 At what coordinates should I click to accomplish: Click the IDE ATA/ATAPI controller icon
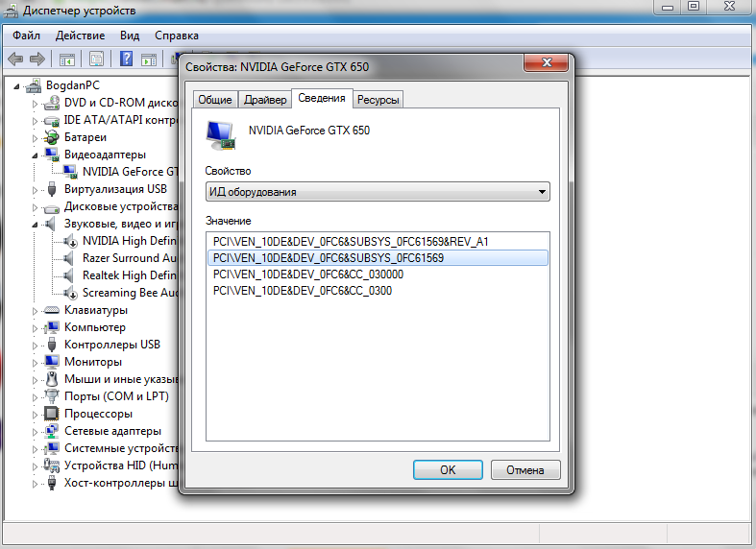[51, 120]
